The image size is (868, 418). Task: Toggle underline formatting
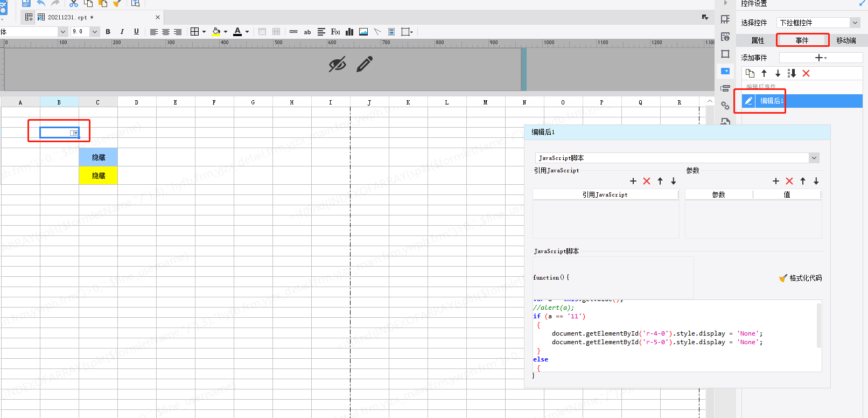pos(136,32)
